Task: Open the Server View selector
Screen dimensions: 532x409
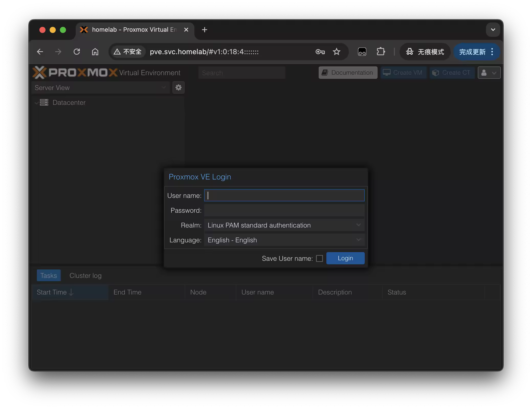Action: pos(101,88)
